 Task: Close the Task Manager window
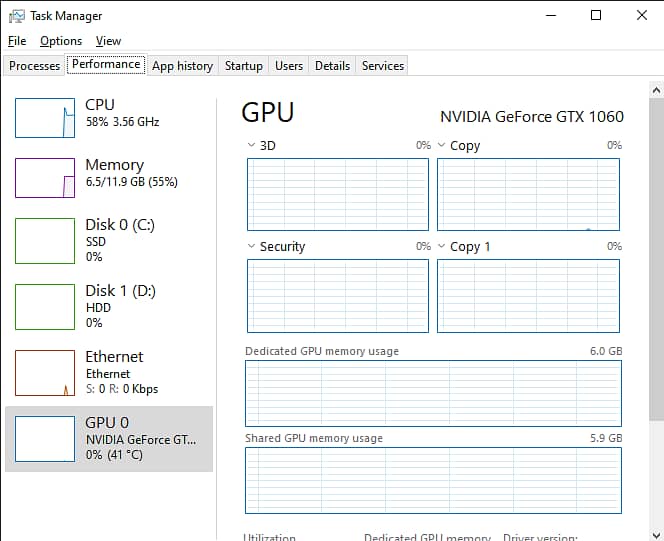pyautogui.click(x=642, y=16)
